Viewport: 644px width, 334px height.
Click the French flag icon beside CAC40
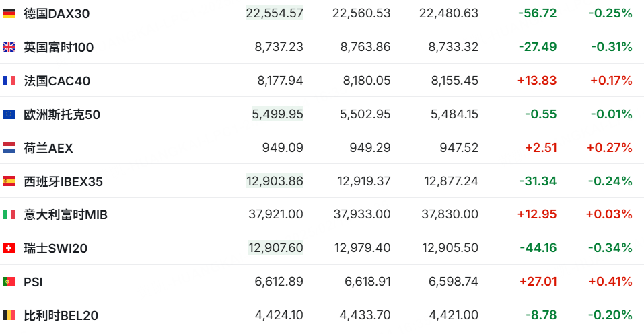tap(9, 81)
